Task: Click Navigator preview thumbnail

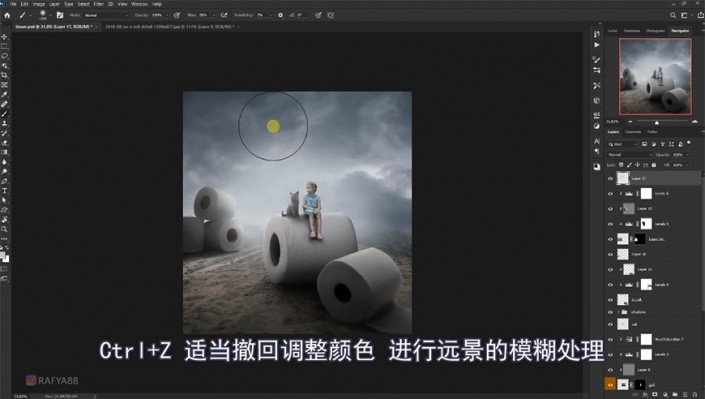Action: tap(655, 76)
